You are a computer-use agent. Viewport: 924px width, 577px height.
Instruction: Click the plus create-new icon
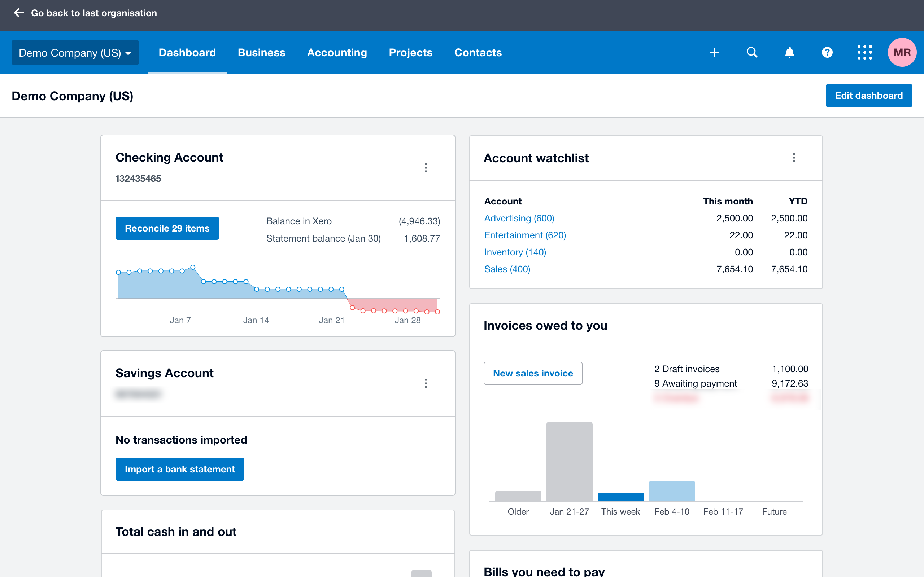[x=714, y=52]
